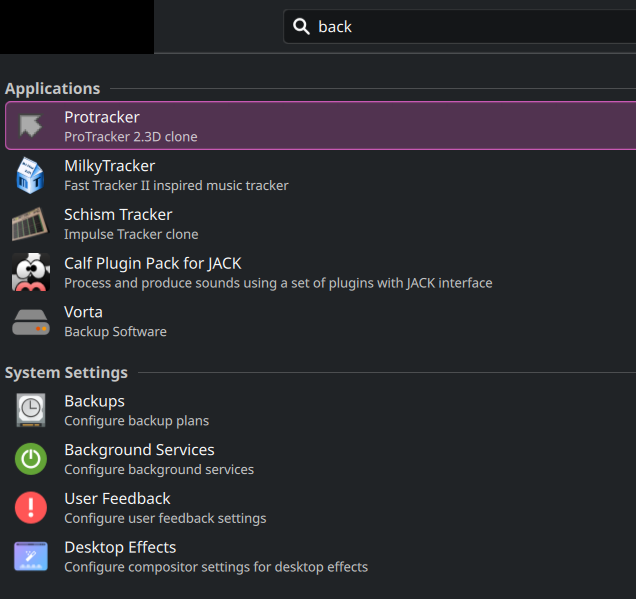Click the Vorta drive icon
The height and width of the screenshot is (599, 636).
(31, 322)
